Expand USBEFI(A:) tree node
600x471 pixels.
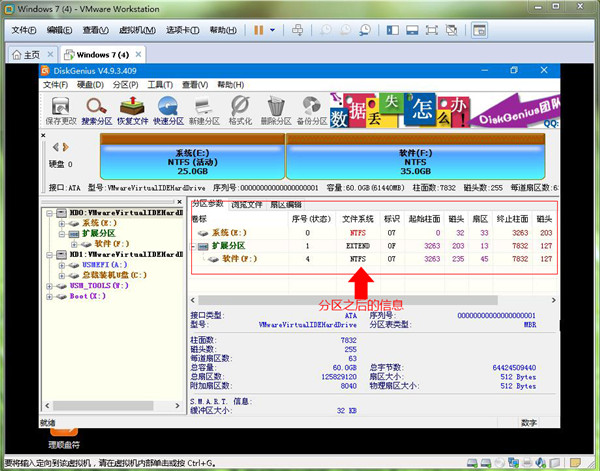coord(62,265)
